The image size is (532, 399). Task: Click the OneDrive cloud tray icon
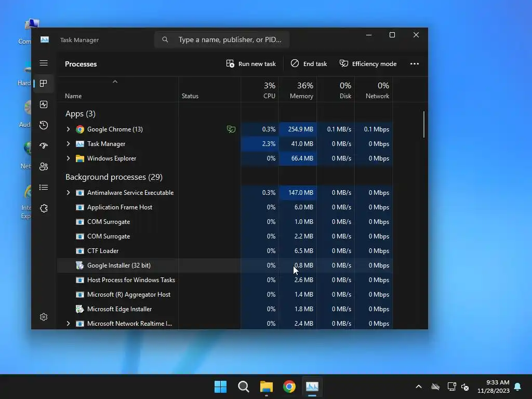click(x=435, y=387)
